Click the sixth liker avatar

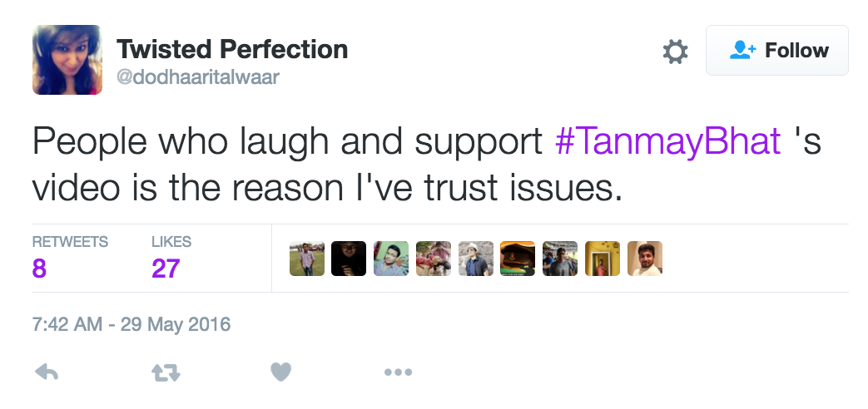pos(518,259)
